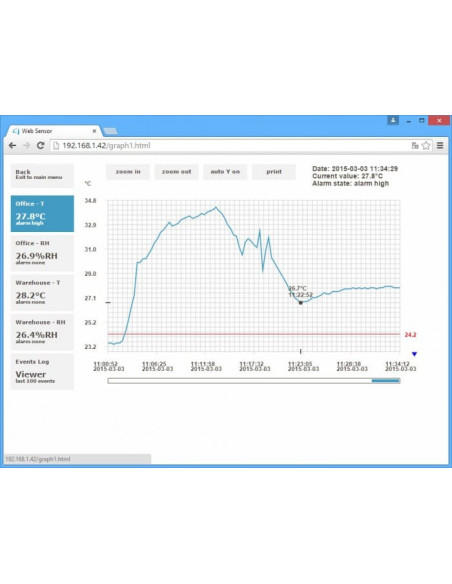Select the Office - T channel
452x584 pixels.
pyautogui.click(x=42, y=213)
